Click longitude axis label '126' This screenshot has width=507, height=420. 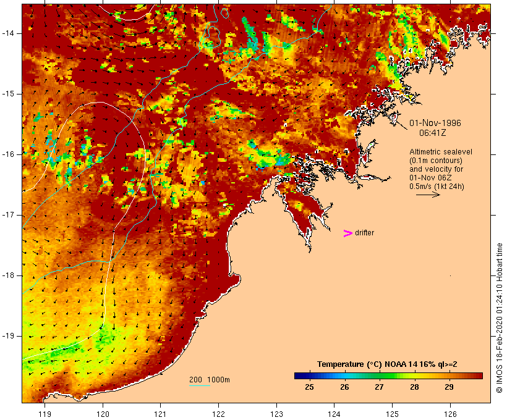[x=450, y=414]
